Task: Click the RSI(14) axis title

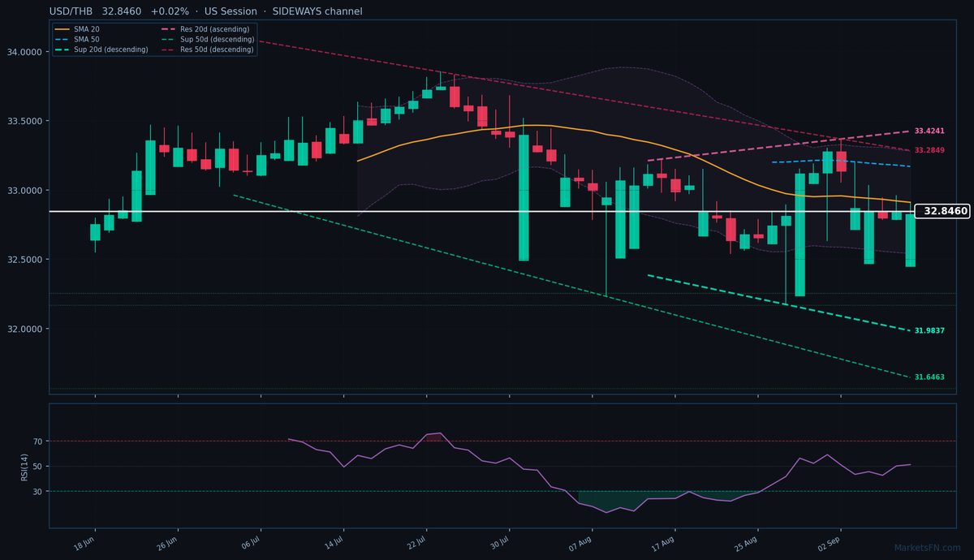Action: coord(25,466)
